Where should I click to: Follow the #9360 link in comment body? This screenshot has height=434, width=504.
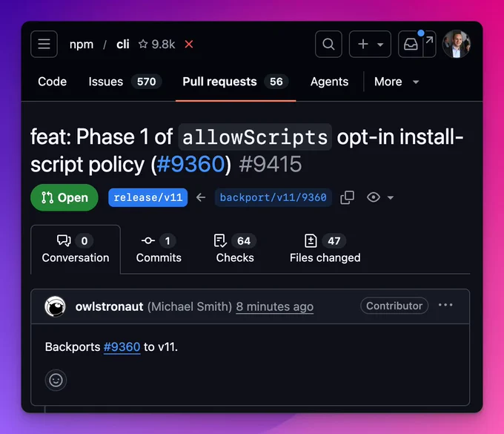click(x=122, y=346)
